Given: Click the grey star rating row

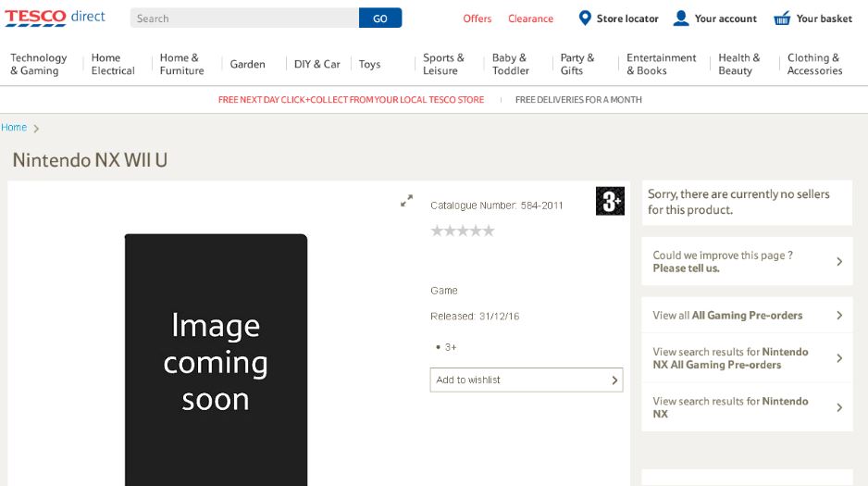Looking at the screenshot, I should point(463,231).
